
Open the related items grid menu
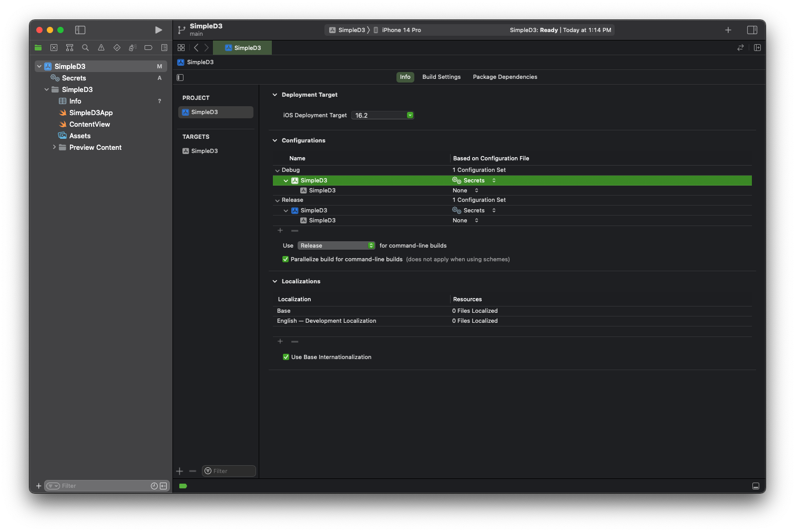click(x=181, y=48)
